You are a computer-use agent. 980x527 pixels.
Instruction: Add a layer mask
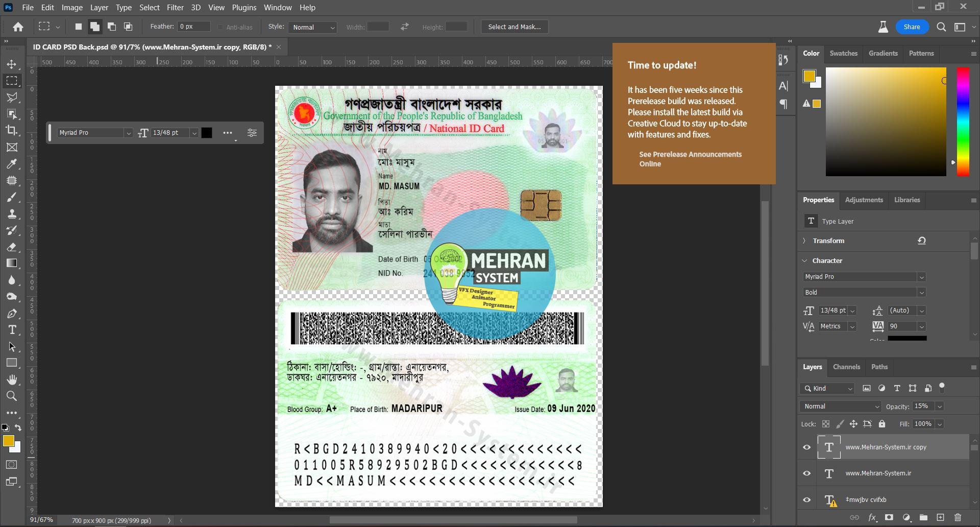click(889, 517)
